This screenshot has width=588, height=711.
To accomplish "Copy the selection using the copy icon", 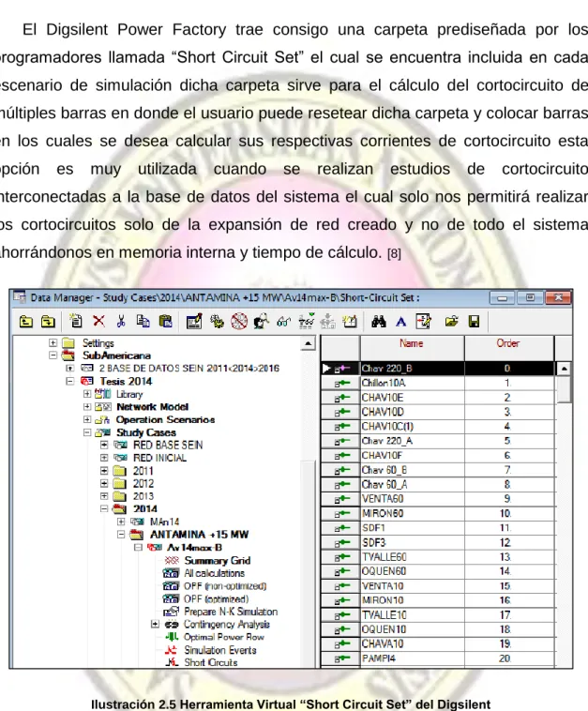I will tap(143, 321).
